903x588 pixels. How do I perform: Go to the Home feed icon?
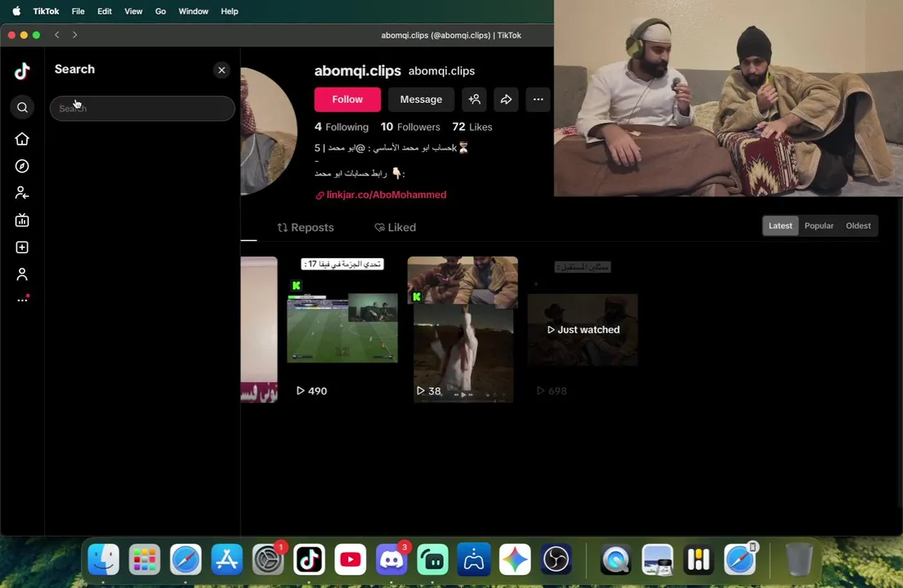pos(22,139)
